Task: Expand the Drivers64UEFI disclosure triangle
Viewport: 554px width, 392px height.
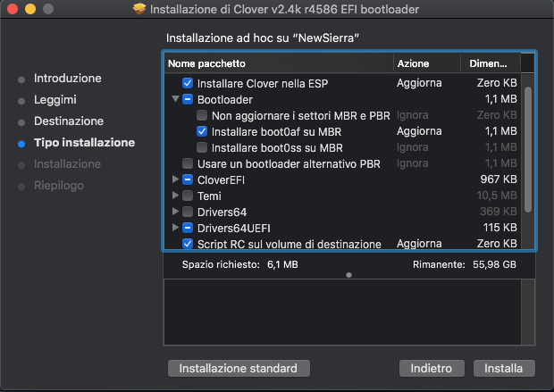Action: pyautogui.click(x=175, y=227)
